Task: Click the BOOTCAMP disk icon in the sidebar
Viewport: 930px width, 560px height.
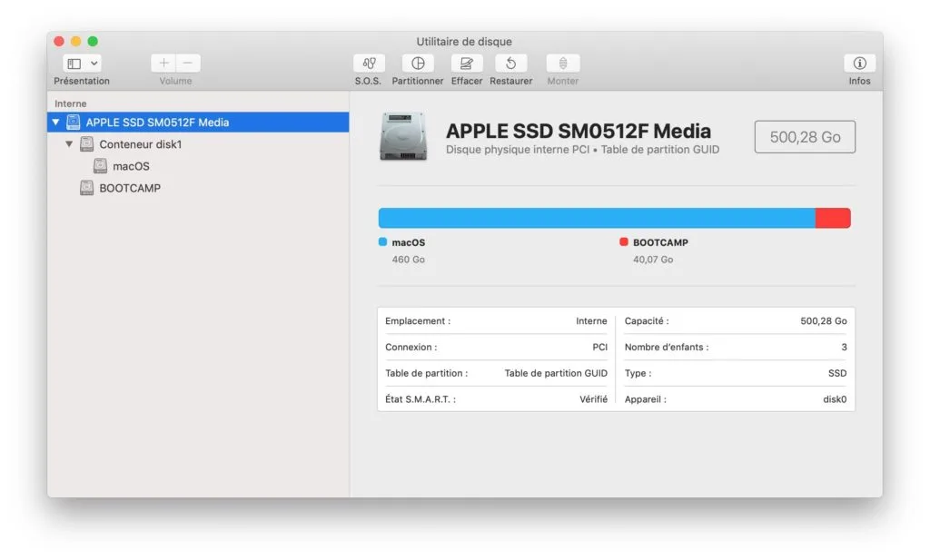Action: 86,188
